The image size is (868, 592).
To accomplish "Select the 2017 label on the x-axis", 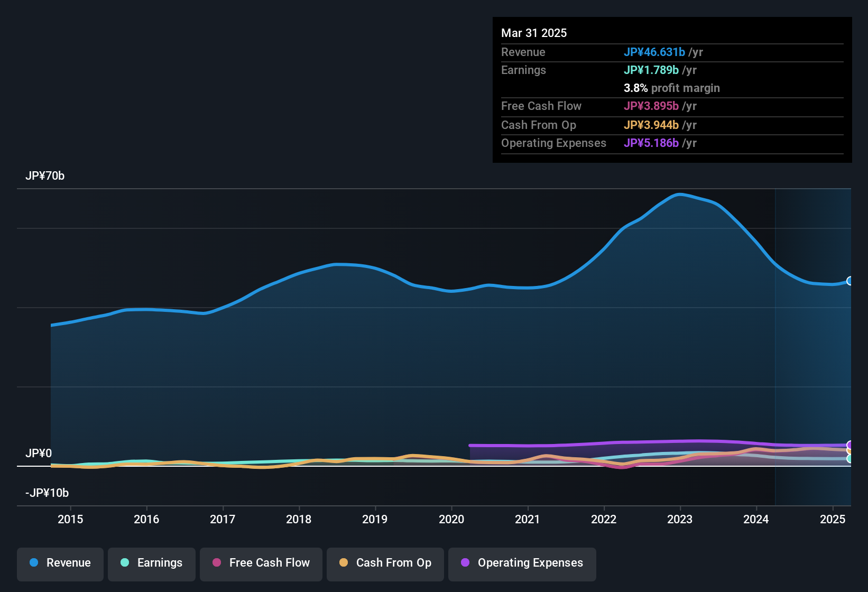I will [223, 519].
